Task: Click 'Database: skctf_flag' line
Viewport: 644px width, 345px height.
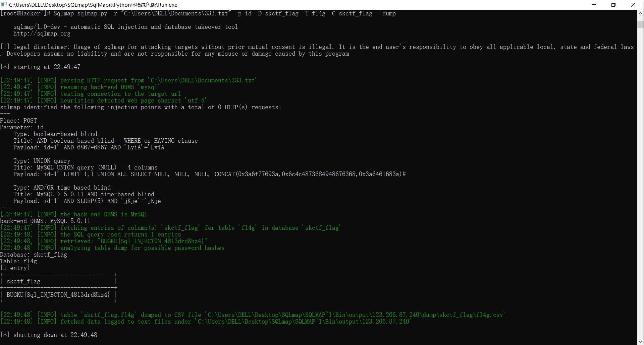Action: [x=34, y=255]
